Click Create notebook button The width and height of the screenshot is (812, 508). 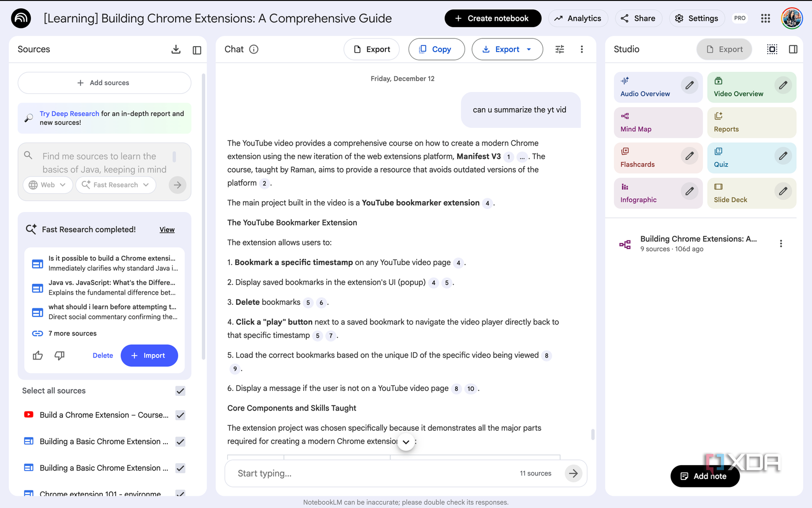pyautogui.click(x=493, y=18)
